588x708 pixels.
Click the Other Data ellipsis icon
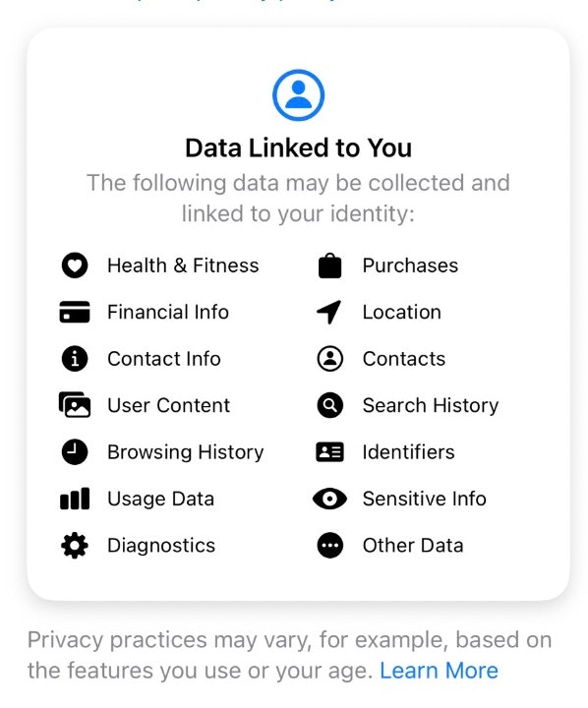(330, 545)
